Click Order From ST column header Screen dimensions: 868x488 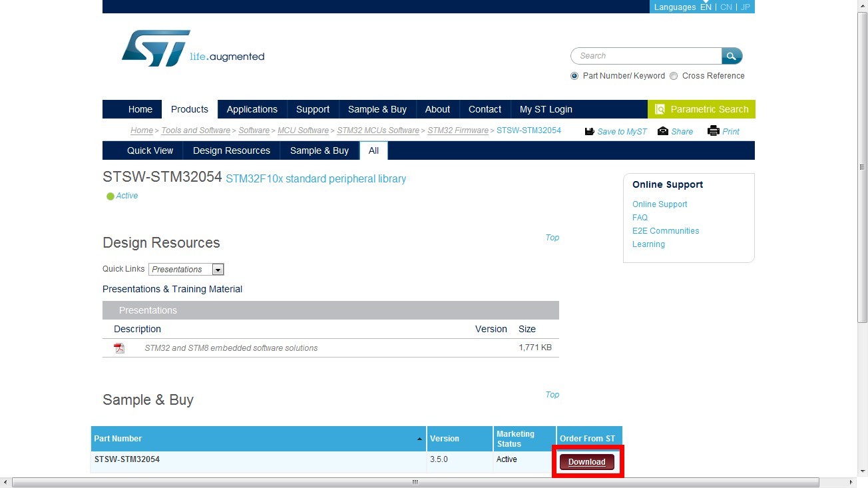pos(589,439)
